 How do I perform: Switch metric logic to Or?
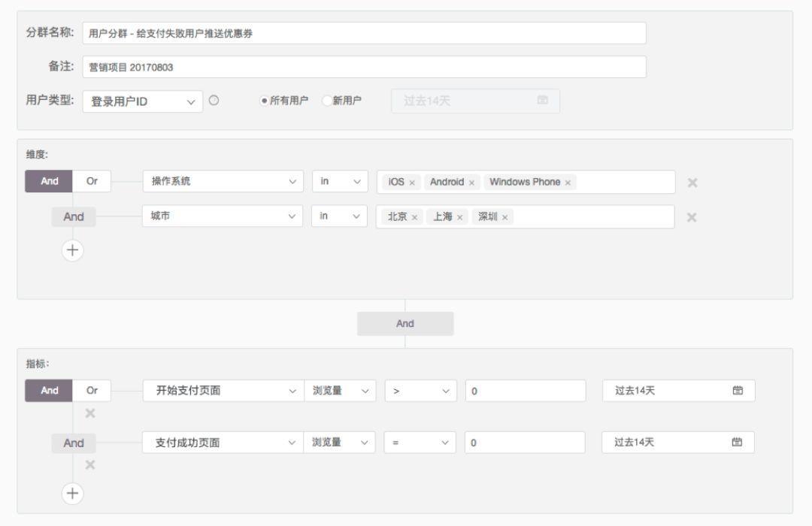click(x=92, y=390)
